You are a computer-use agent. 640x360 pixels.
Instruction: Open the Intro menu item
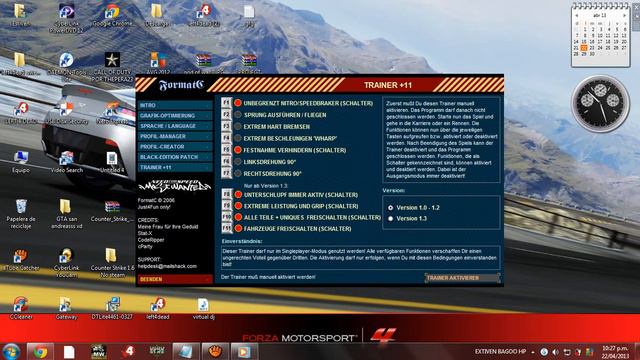click(175, 105)
